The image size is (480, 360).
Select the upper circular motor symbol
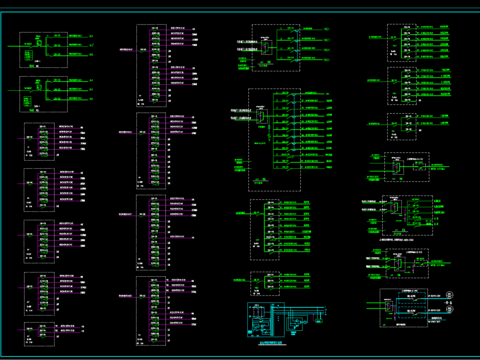449,295
